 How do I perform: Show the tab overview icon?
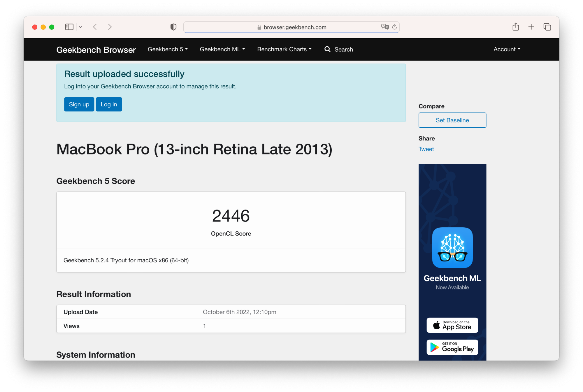547,27
